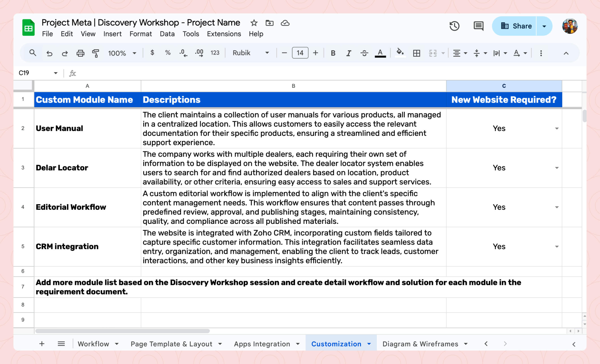Click the paint format roller icon
Image resolution: width=600 pixels, height=364 pixels.
[95, 53]
